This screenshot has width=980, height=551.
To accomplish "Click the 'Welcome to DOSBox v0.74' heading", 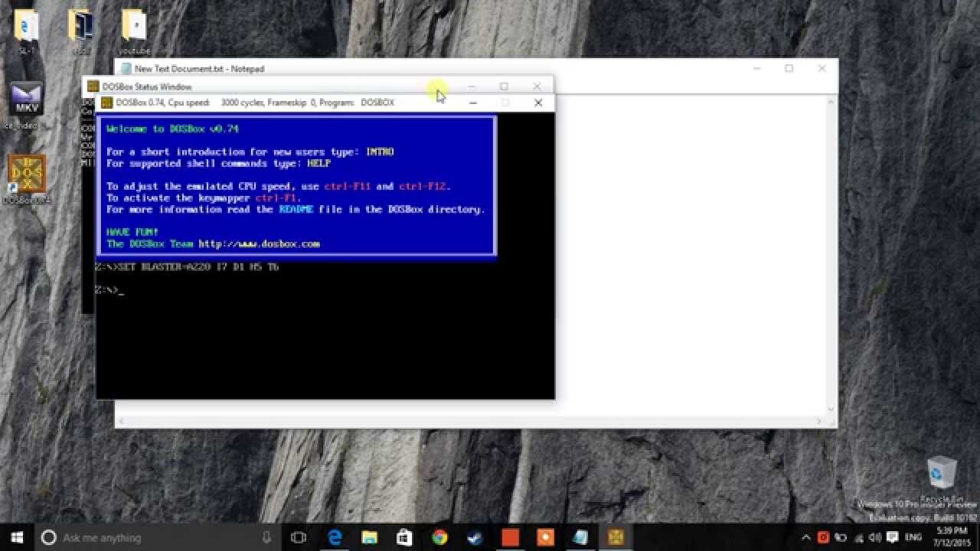I will coord(173,129).
